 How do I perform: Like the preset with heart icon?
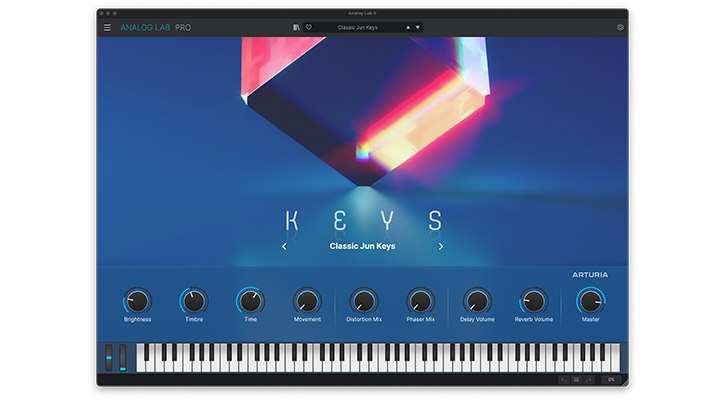[309, 27]
